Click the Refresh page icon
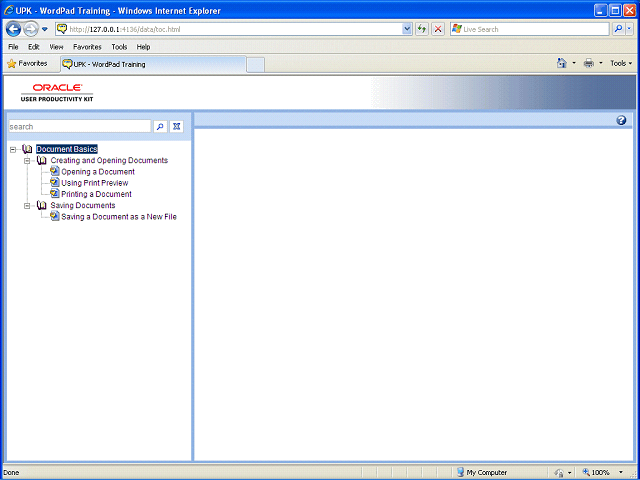 [x=422, y=29]
